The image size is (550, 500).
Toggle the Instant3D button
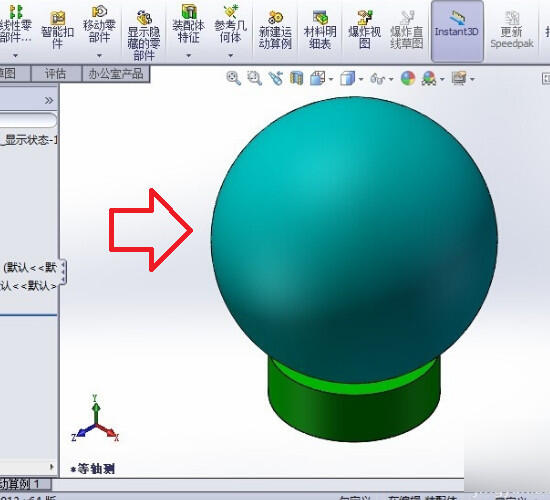pyautogui.click(x=457, y=30)
